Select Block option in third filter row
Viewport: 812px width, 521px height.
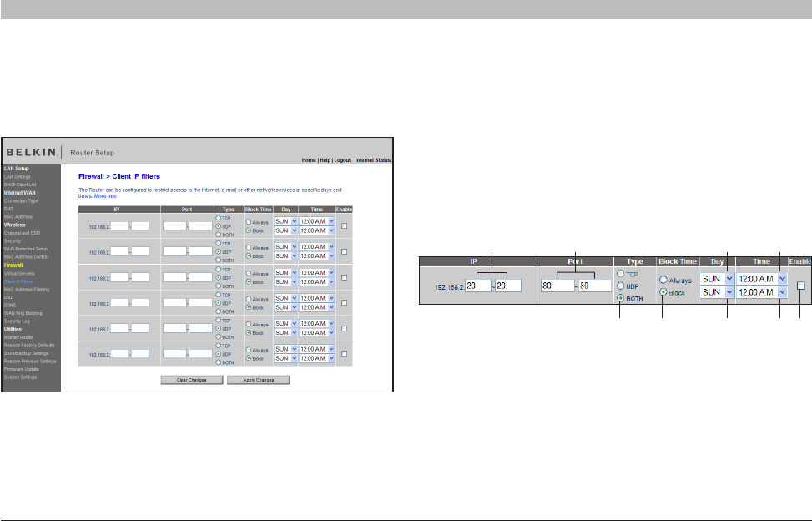pos(249,281)
